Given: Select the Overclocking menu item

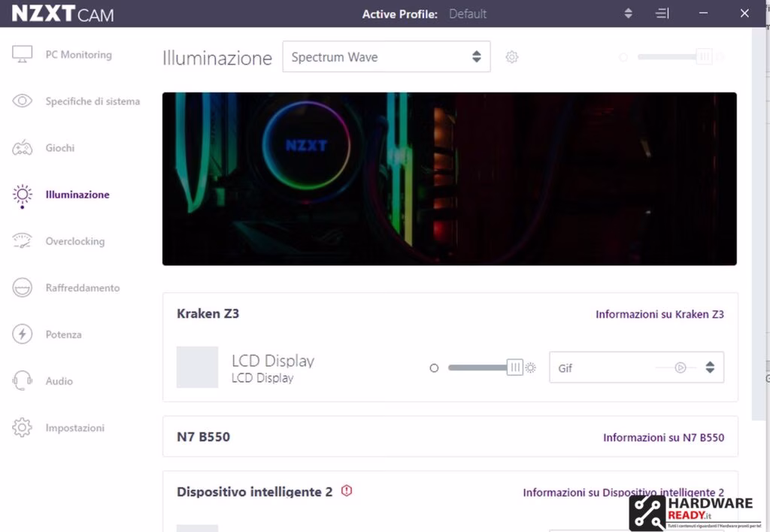Looking at the screenshot, I should 75,241.
